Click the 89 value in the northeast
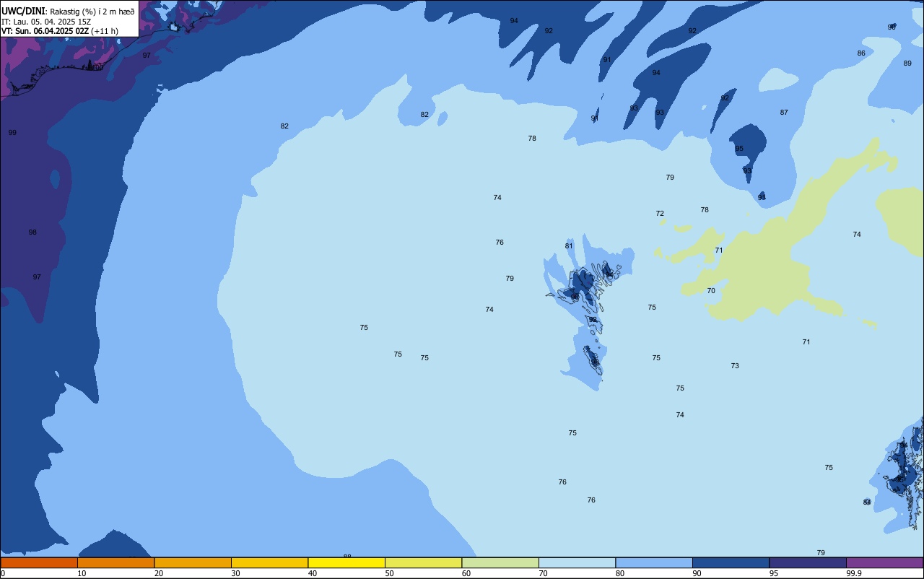The image size is (924, 579). 907,64
